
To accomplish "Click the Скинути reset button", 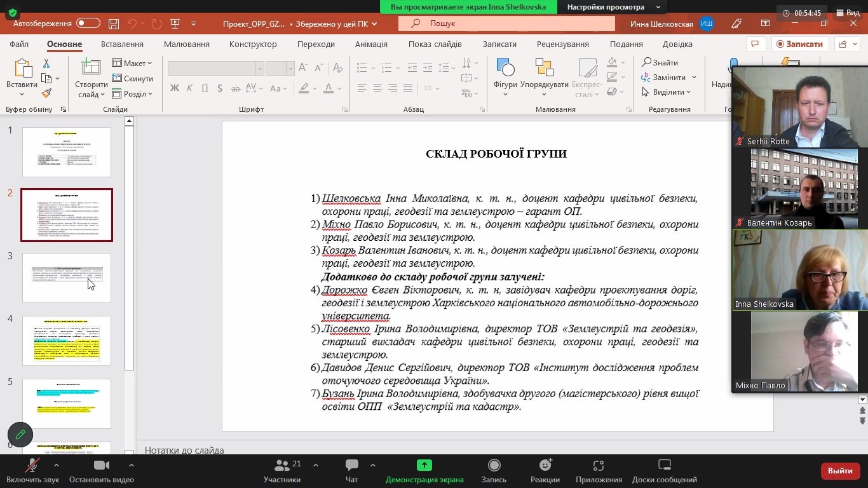I will tap(132, 78).
